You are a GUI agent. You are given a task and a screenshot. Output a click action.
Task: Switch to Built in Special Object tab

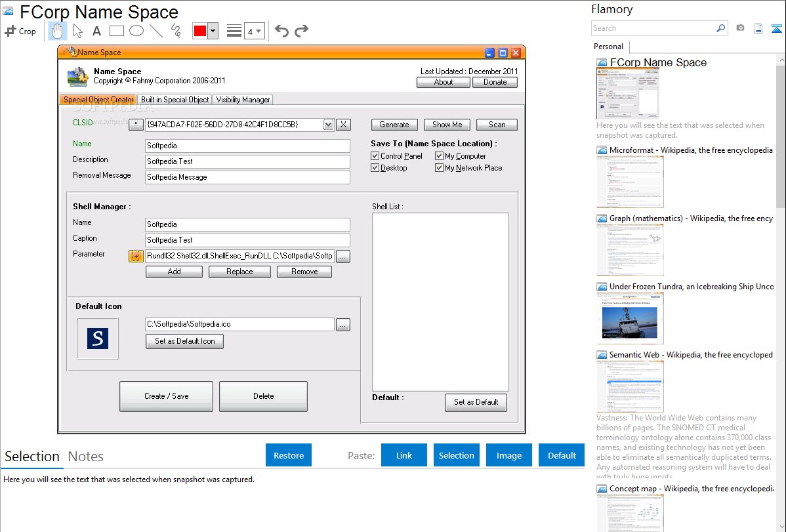[x=175, y=99]
